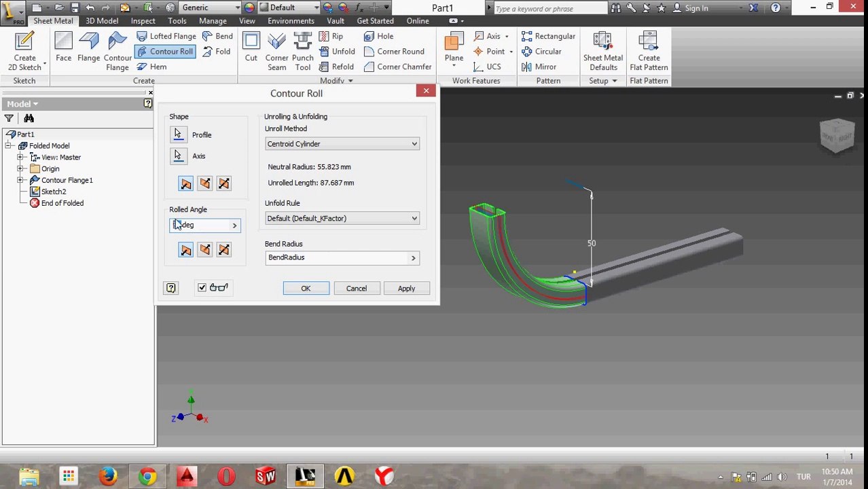Screen dimensions: 868x489
Task: Select the Refold tool
Action: [336, 67]
